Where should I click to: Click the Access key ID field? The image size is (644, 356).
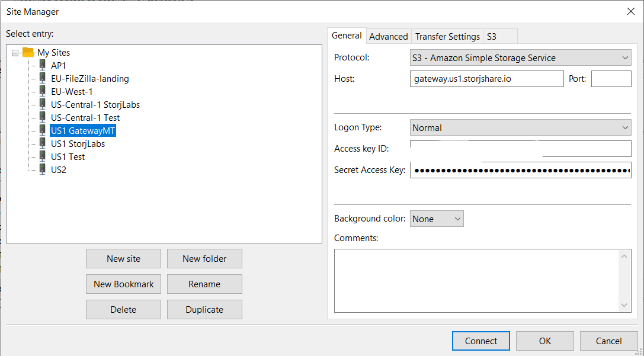[520, 149]
